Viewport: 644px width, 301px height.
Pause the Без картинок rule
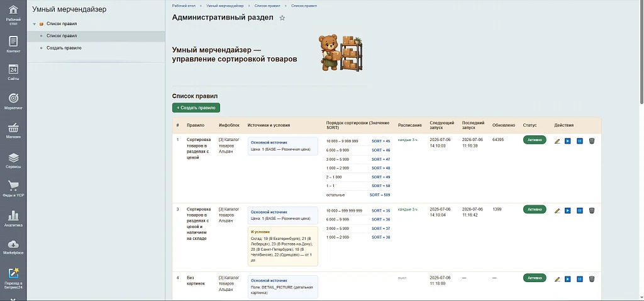pos(579,279)
